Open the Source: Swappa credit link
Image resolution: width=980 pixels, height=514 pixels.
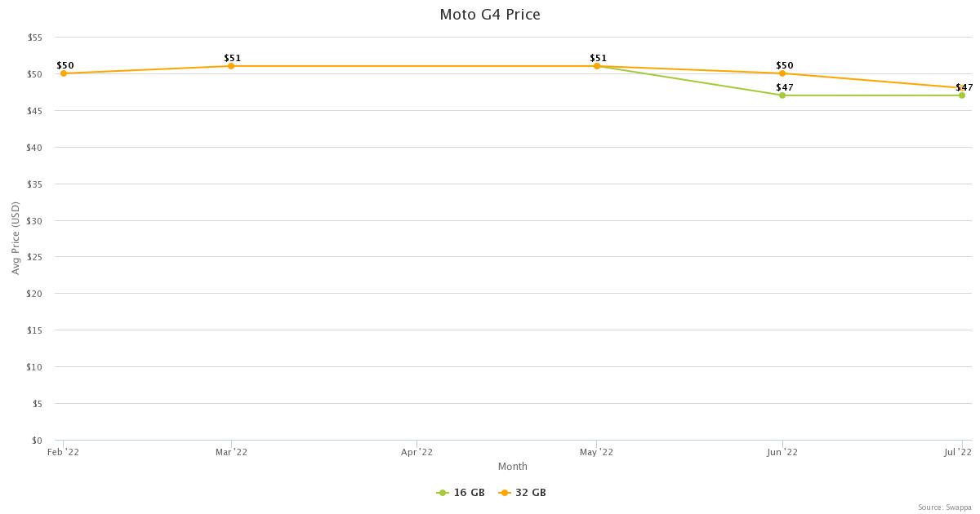[945, 507]
